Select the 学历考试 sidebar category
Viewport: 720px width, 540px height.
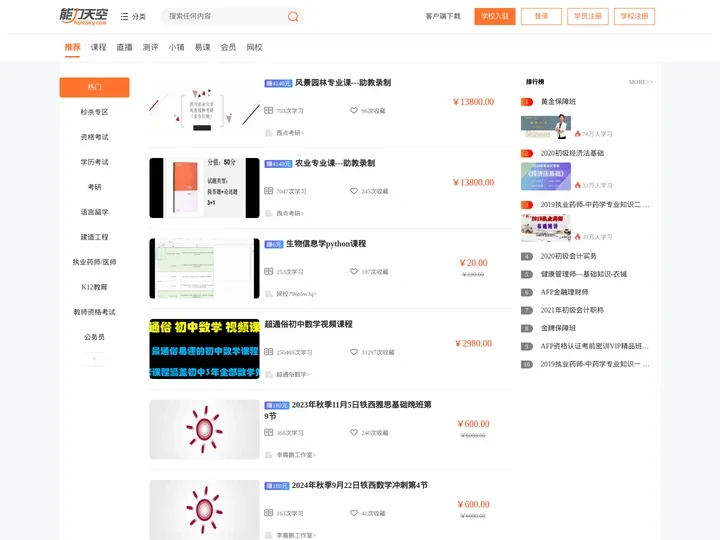tap(95, 162)
